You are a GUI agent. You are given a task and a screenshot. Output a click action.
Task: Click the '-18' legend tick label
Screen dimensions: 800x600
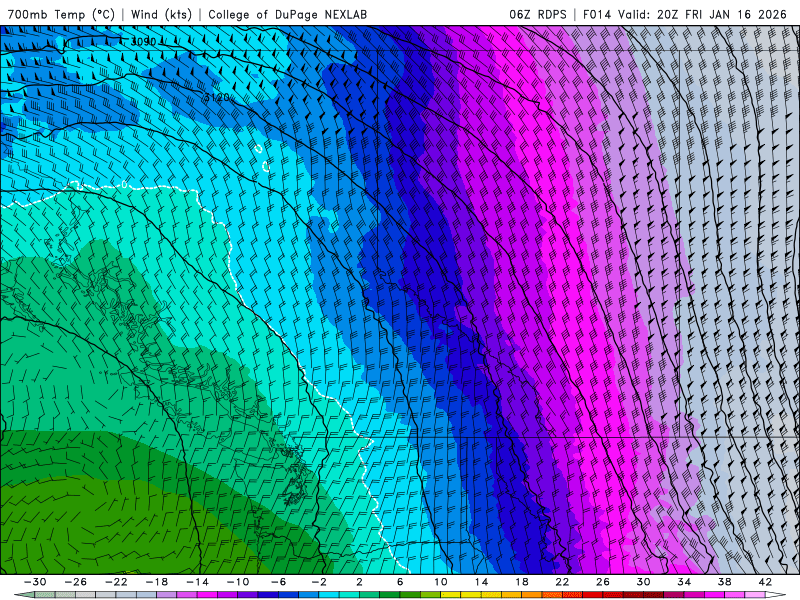(x=156, y=582)
